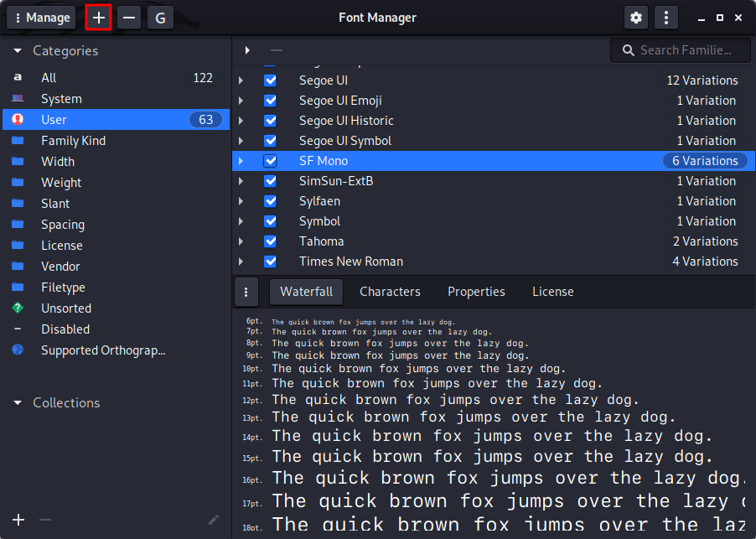
Task: Select the All category icon
Action: tap(18, 78)
